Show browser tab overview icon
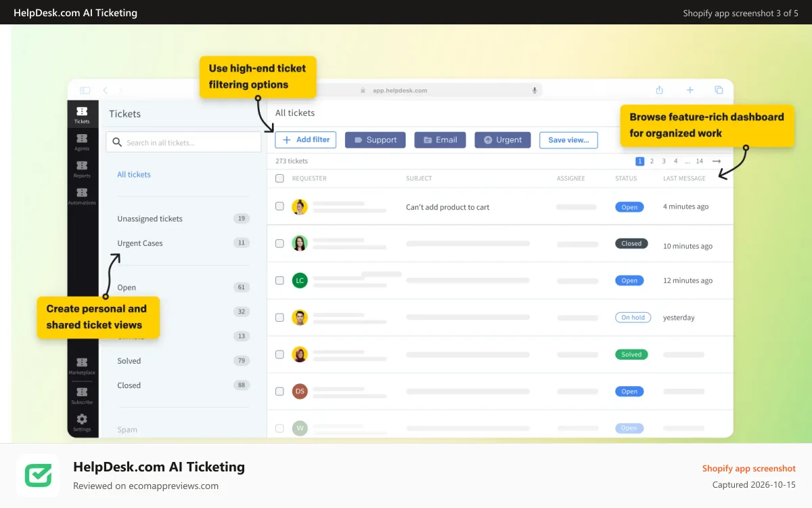 pos(719,90)
